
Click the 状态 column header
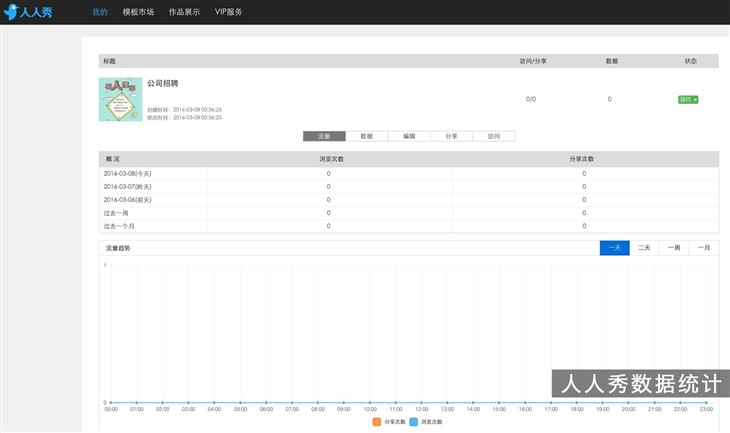coord(690,61)
